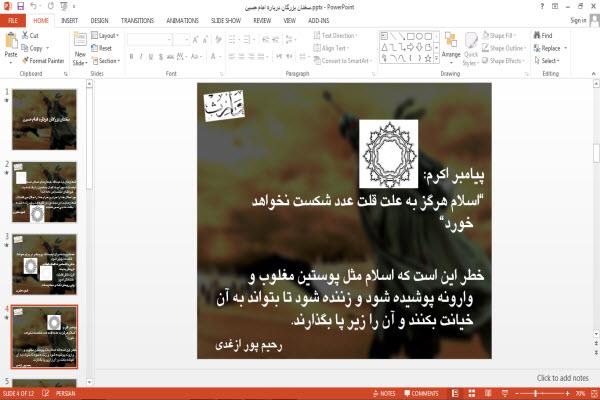Switch to the DESIGN tab

tap(99, 21)
